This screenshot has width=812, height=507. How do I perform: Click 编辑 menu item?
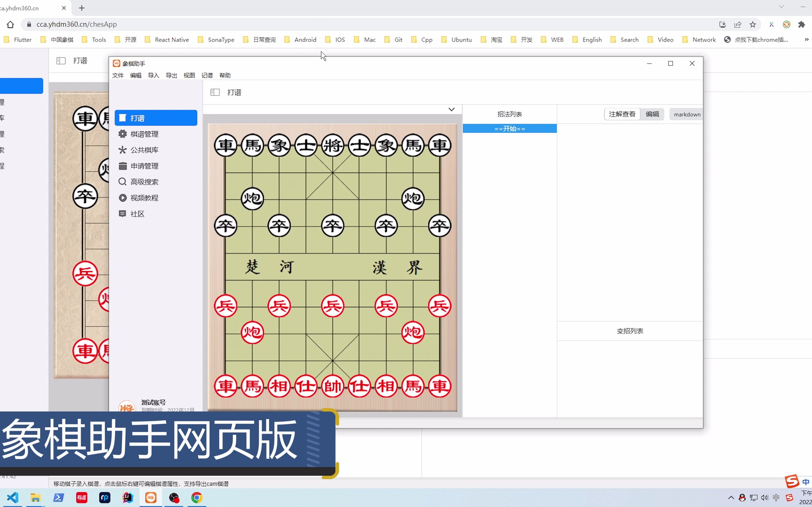coord(136,75)
